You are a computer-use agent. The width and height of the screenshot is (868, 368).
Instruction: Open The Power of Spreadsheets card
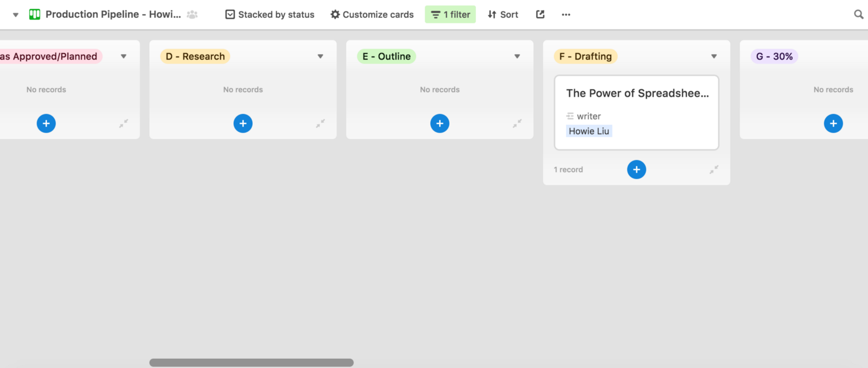tap(637, 113)
